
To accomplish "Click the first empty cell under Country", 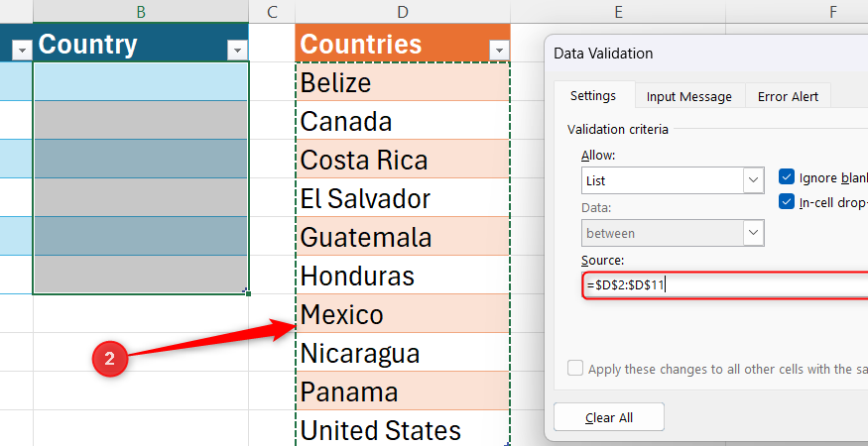I will coord(141,81).
